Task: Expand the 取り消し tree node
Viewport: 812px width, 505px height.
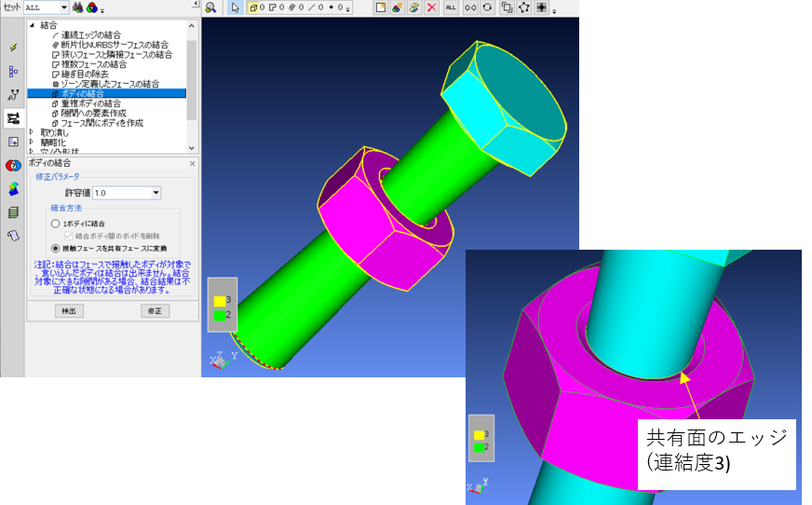Action: tap(32, 132)
